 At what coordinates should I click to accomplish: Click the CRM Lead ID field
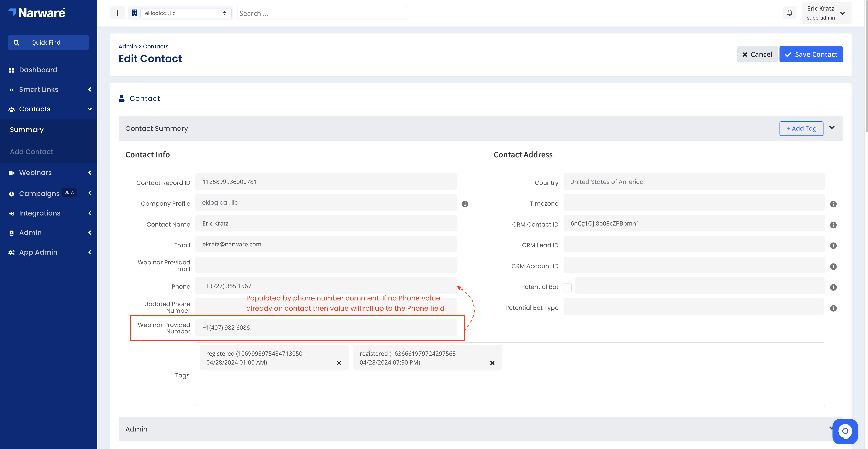coord(694,244)
